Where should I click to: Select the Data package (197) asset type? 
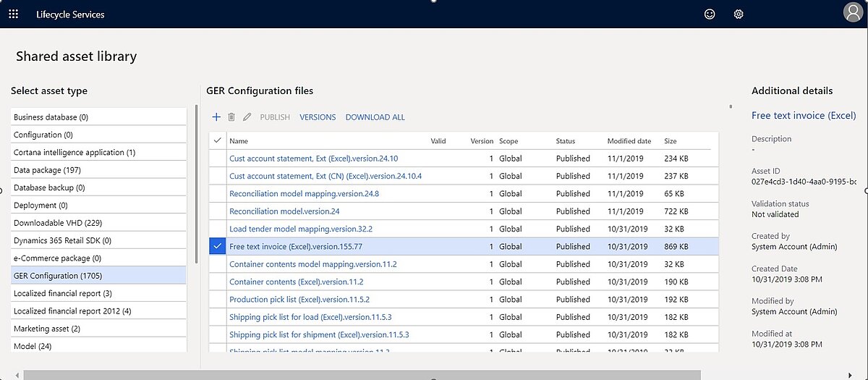coord(47,170)
